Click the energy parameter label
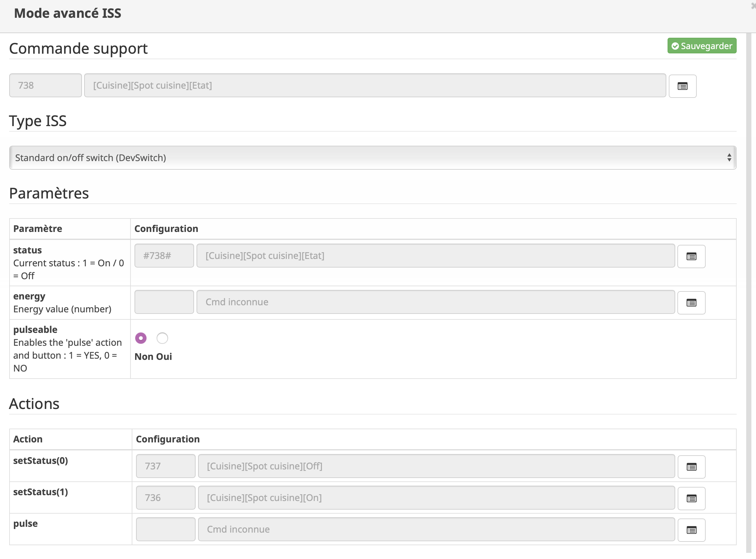The image size is (756, 559). pyautogui.click(x=29, y=296)
